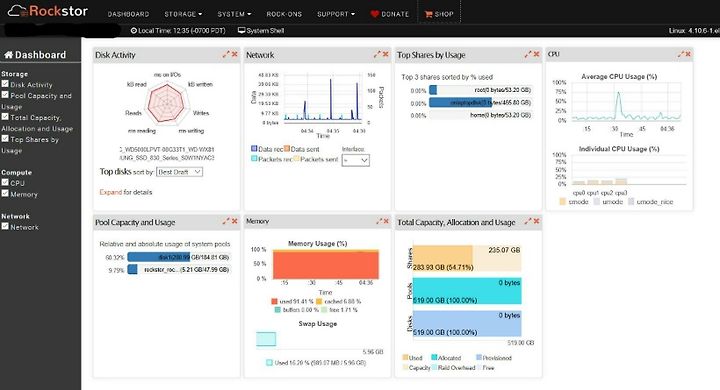
Task: Click the System Shell monitor icon
Action: (241, 30)
